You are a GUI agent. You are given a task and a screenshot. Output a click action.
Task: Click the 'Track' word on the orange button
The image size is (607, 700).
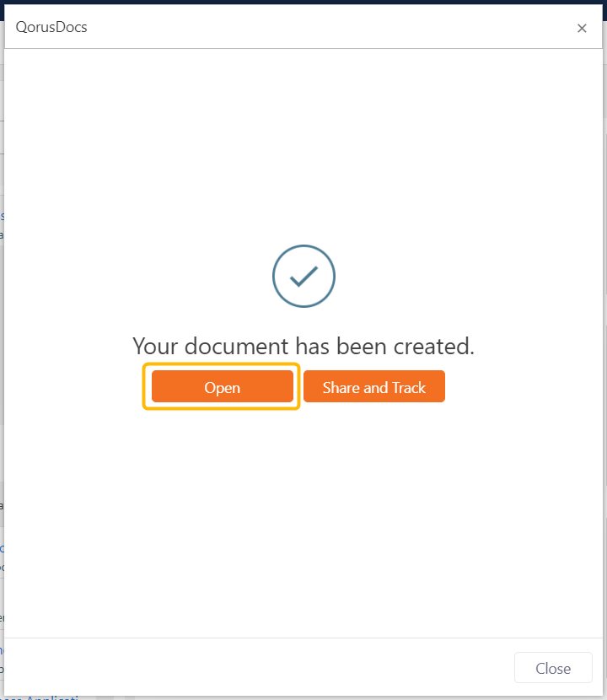click(x=409, y=387)
